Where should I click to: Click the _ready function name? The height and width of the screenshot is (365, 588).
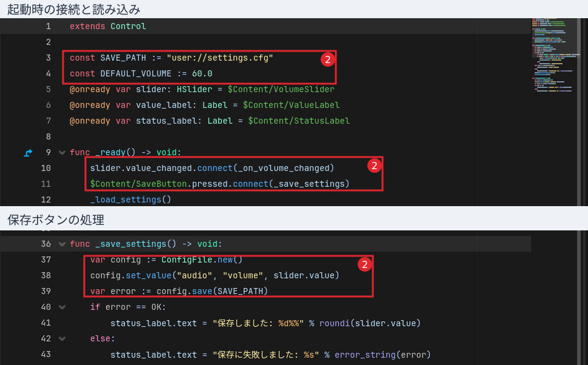pyautogui.click(x=110, y=152)
